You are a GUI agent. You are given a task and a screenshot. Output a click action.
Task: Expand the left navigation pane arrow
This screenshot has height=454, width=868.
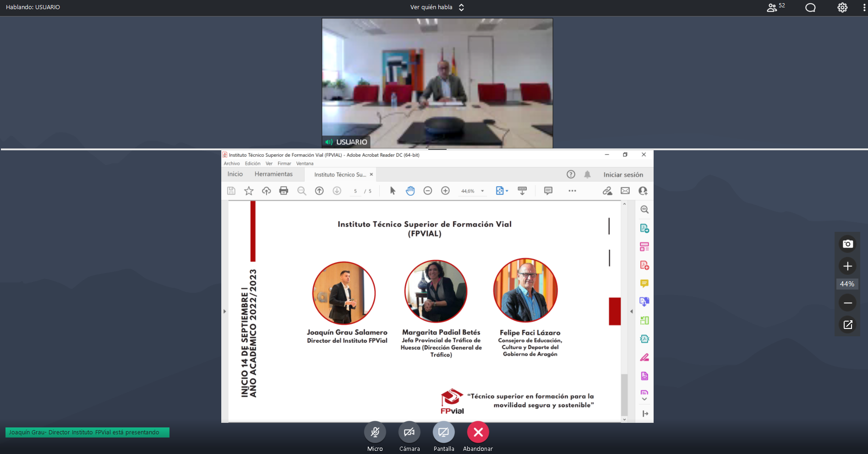click(224, 312)
